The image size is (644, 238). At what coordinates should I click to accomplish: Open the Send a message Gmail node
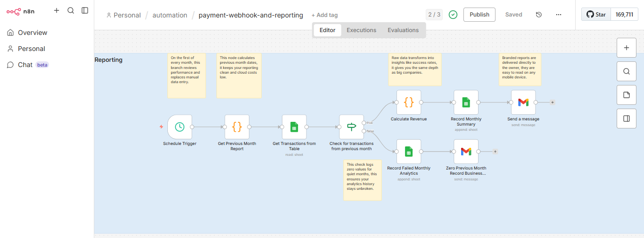tap(523, 102)
